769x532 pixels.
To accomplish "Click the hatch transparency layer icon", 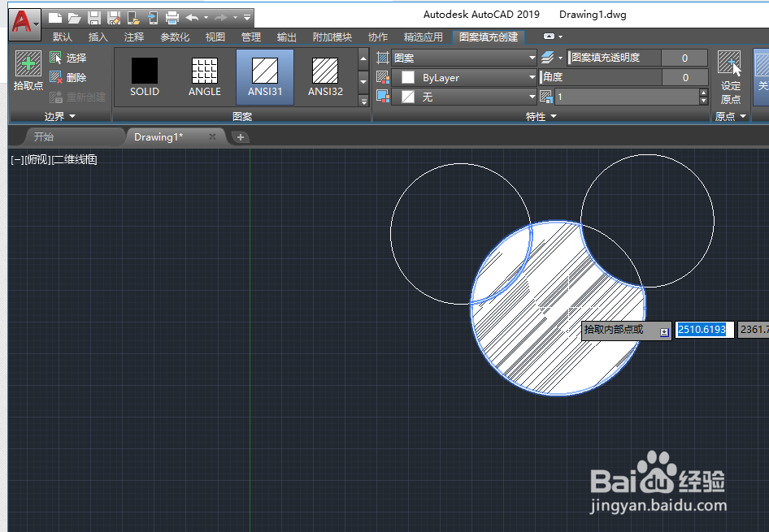I will (x=548, y=58).
